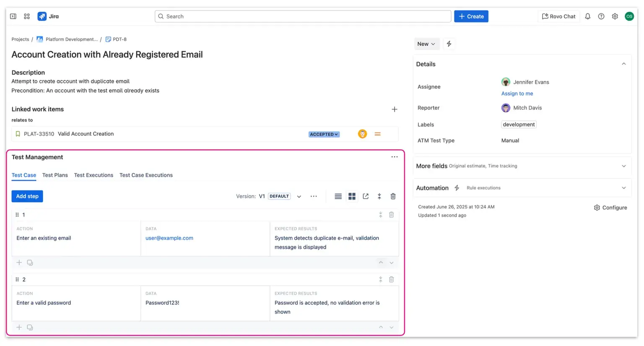
Task: Collapse all test steps
Action: pyautogui.click(x=379, y=196)
